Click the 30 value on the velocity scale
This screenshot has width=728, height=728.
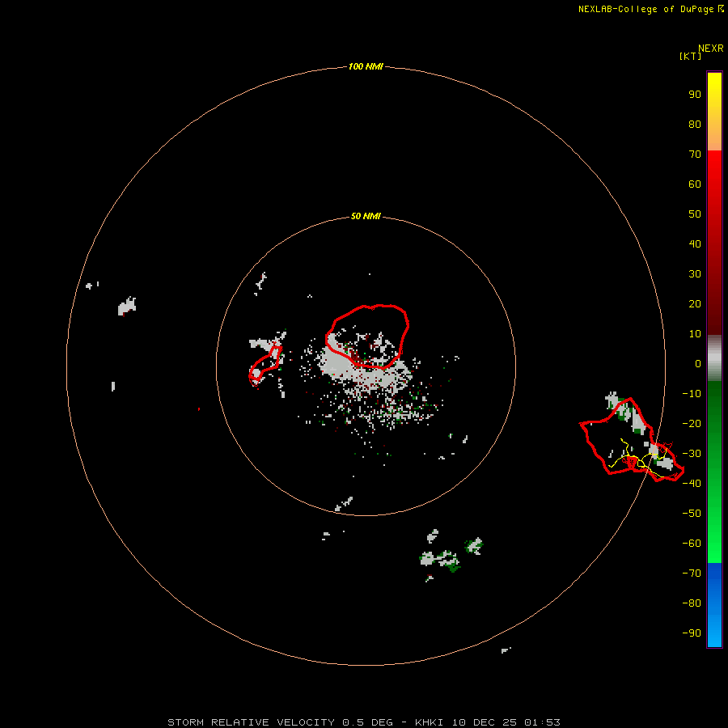pos(695,274)
